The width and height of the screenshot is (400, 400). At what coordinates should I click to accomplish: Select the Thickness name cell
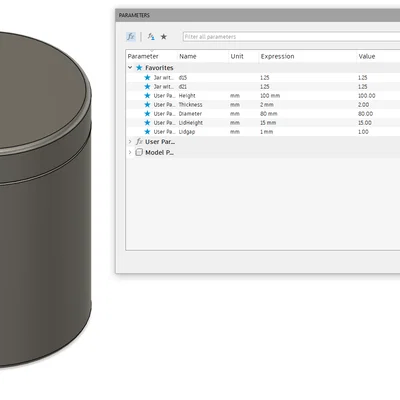pos(190,105)
